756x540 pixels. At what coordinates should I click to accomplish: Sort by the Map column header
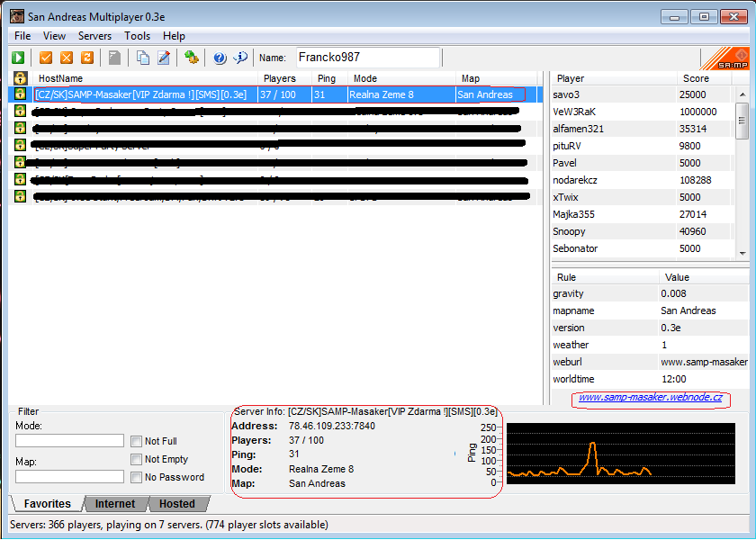coord(497,78)
